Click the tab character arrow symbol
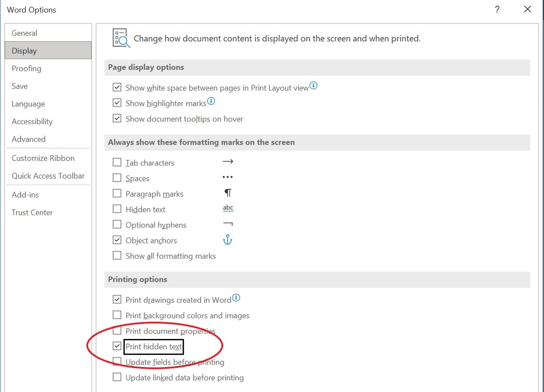 (228, 161)
